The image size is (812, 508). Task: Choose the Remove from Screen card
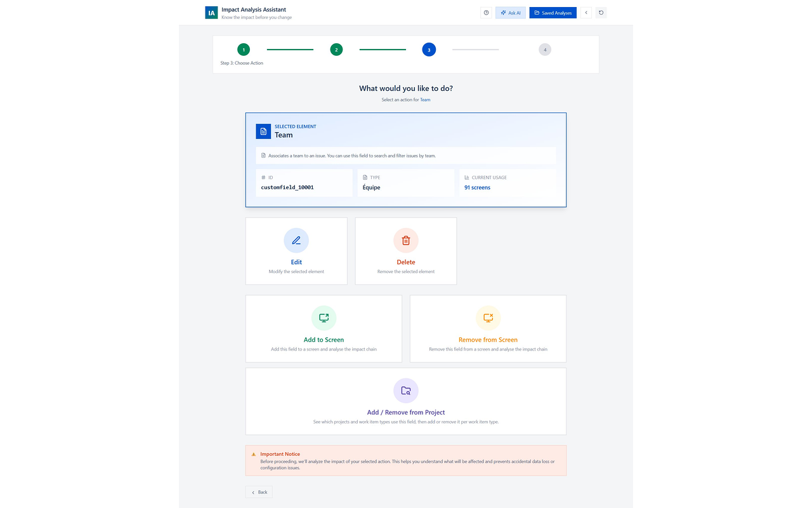click(488, 328)
